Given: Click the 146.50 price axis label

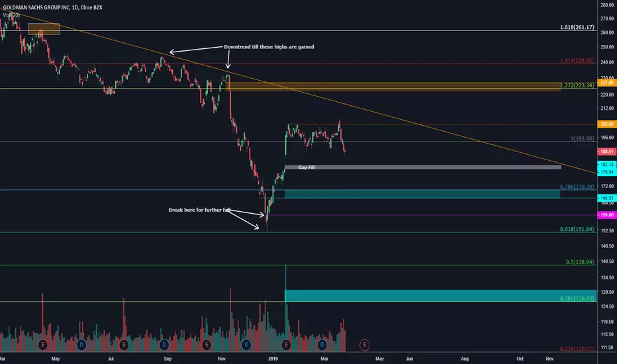Looking at the screenshot, I should tap(607, 246).
